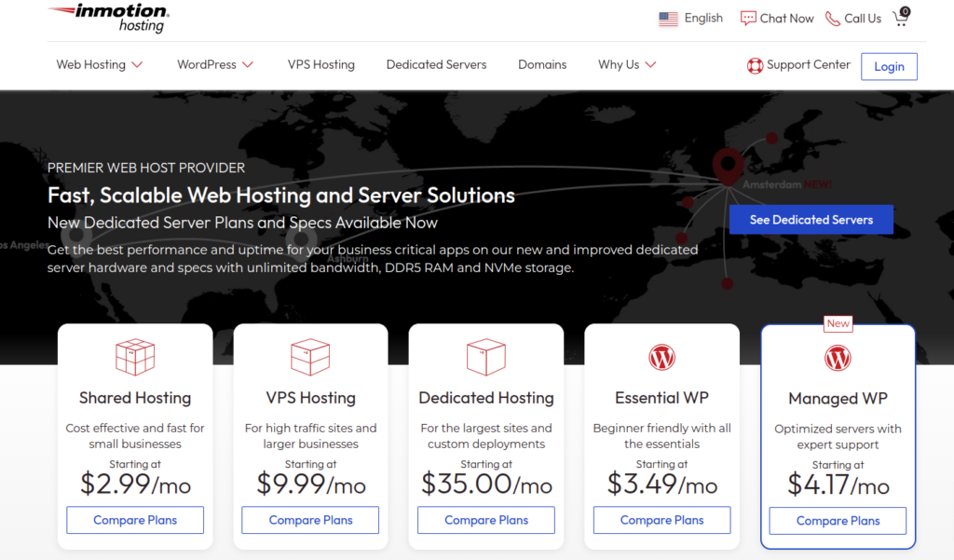This screenshot has width=954, height=560.
Task: Expand the WordPress menu chevron
Action: pos(248,64)
